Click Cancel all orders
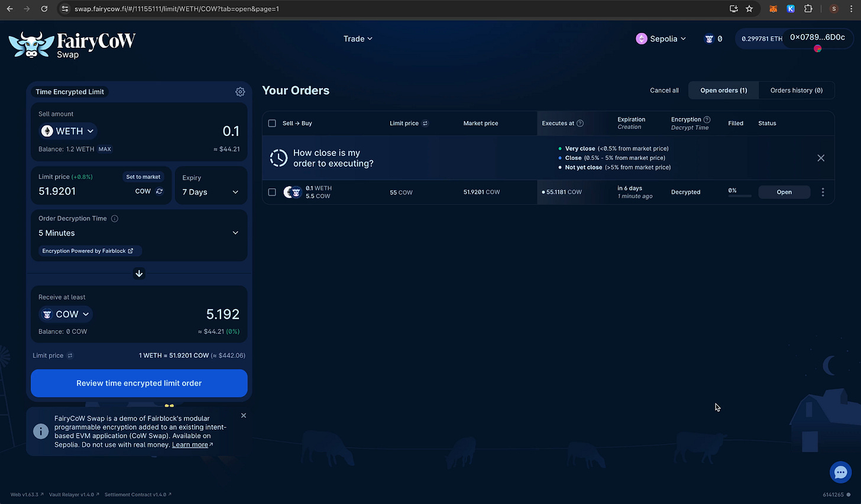The width and height of the screenshot is (861, 504). [x=664, y=90]
